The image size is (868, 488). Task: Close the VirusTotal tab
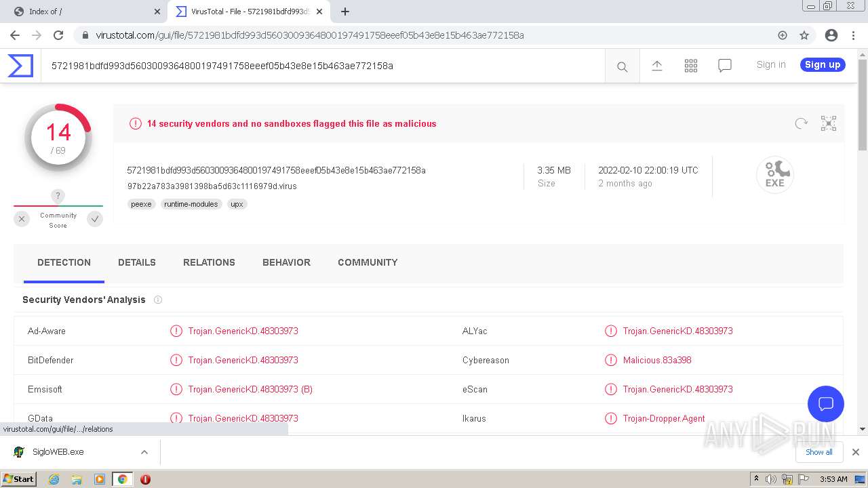point(319,12)
